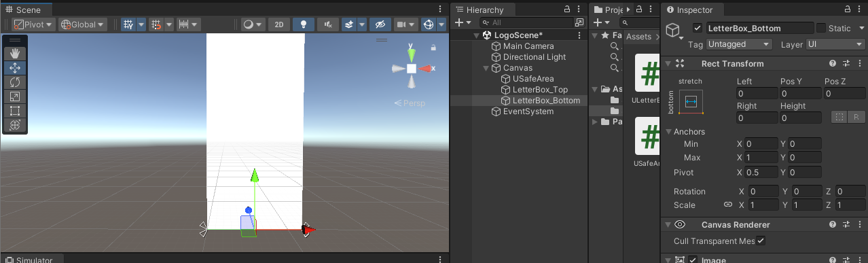
Task: Lock the scene gizmo rotation
Action: pos(433,48)
